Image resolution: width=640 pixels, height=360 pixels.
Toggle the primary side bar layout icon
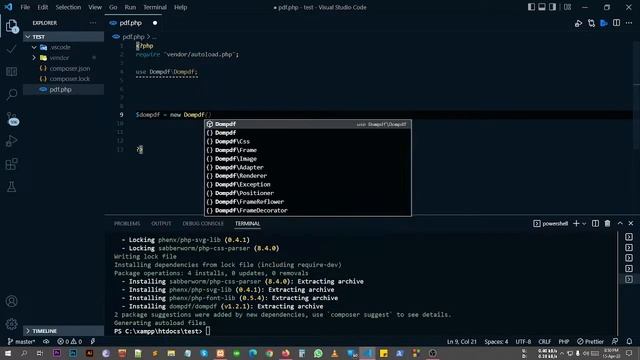click(x=531, y=7)
